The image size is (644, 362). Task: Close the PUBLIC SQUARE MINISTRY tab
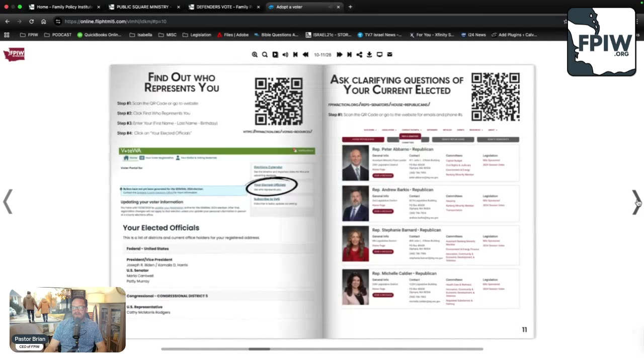pos(178,7)
